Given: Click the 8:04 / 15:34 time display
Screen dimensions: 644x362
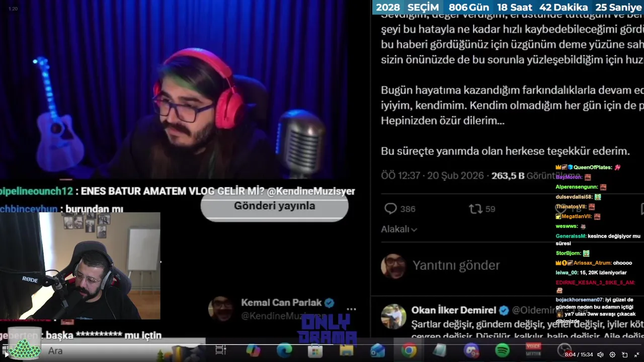Looking at the screenshot, I should pos(579,355).
